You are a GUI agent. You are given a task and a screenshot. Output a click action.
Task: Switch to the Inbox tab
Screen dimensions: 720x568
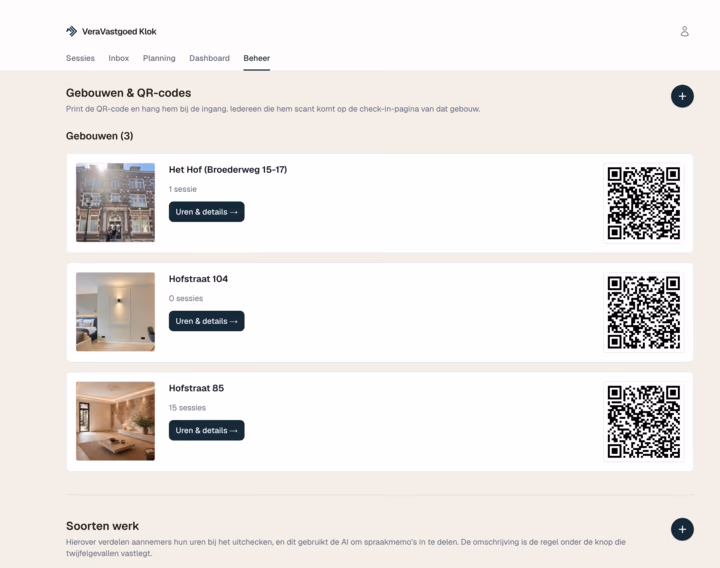pos(118,58)
